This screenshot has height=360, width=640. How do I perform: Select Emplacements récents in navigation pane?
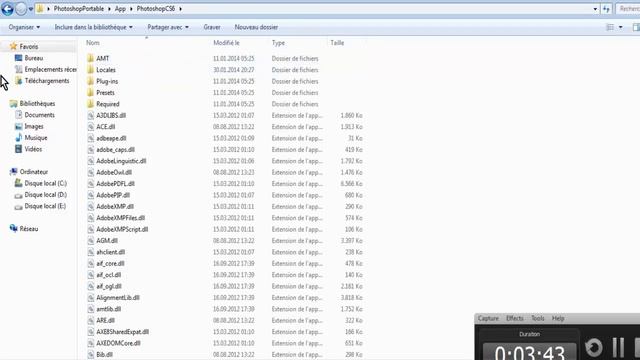point(50,69)
